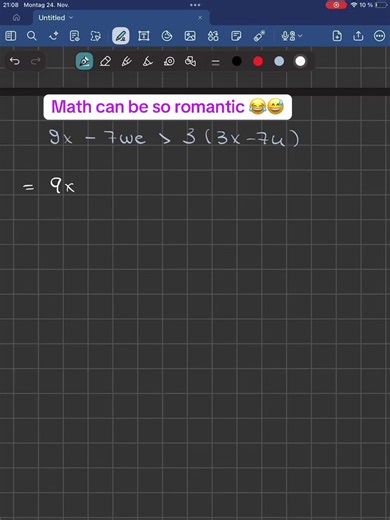The image size is (390, 520).
Task: Insert a text box
Action: pyautogui.click(x=144, y=36)
